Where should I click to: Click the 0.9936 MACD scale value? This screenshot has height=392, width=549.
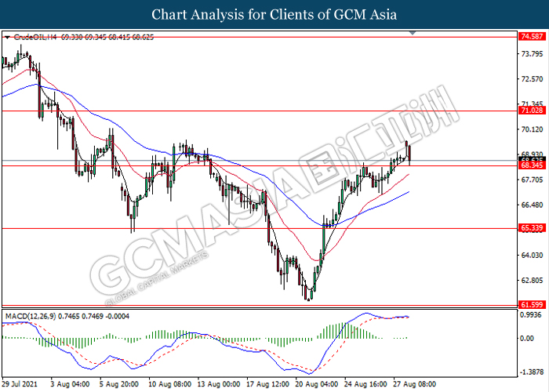[x=532, y=315]
